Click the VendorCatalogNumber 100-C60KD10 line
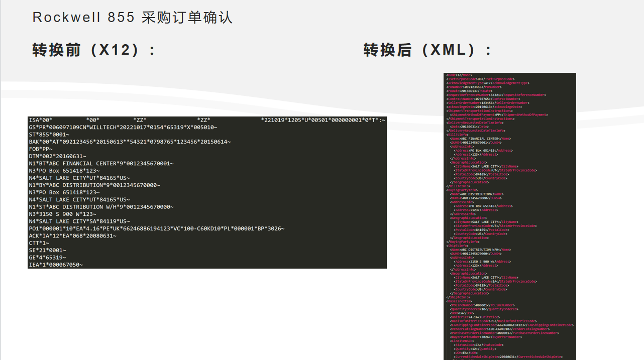This screenshot has width=644, height=360. [x=499, y=329]
